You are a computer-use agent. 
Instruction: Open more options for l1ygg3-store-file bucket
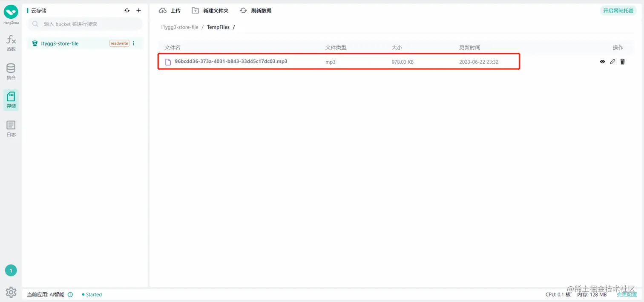(134, 43)
